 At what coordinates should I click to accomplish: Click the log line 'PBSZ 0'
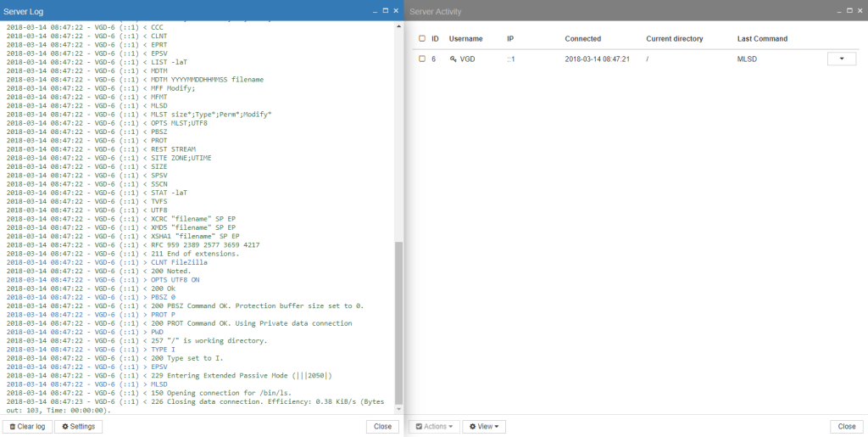[x=91, y=298]
